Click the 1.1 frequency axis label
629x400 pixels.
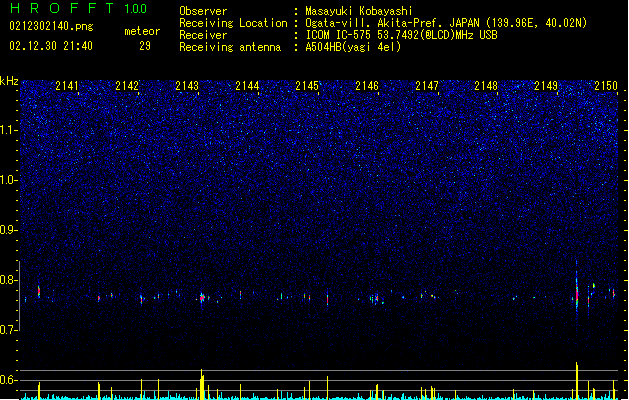click(9, 130)
